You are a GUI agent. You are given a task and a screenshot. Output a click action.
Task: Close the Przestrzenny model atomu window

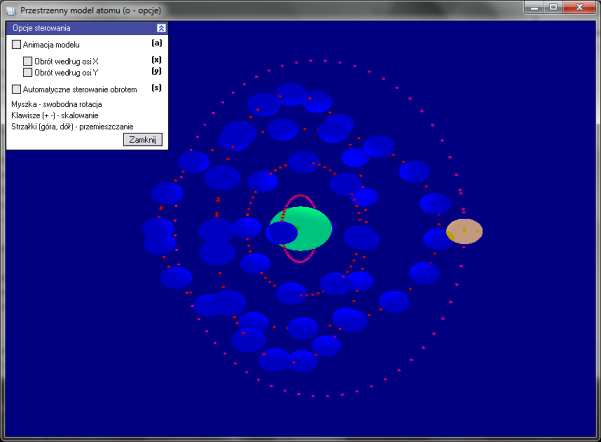tap(579, 7)
